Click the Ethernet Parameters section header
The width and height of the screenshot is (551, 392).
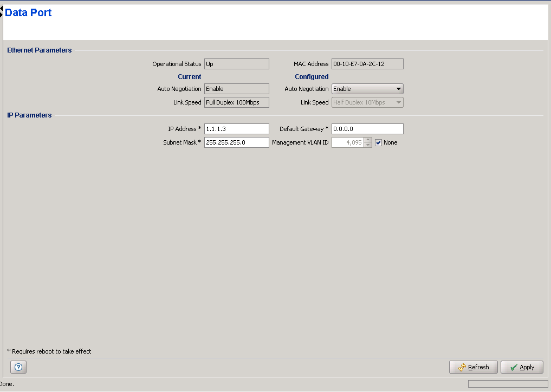(x=39, y=50)
